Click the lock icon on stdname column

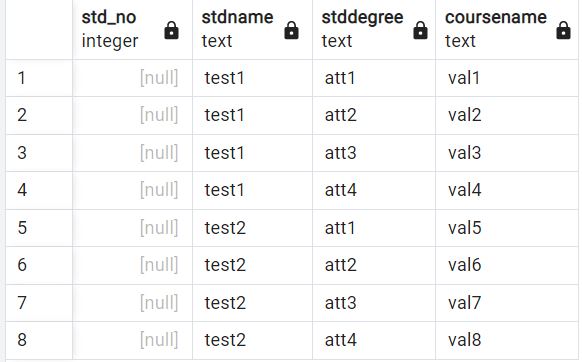click(x=292, y=30)
